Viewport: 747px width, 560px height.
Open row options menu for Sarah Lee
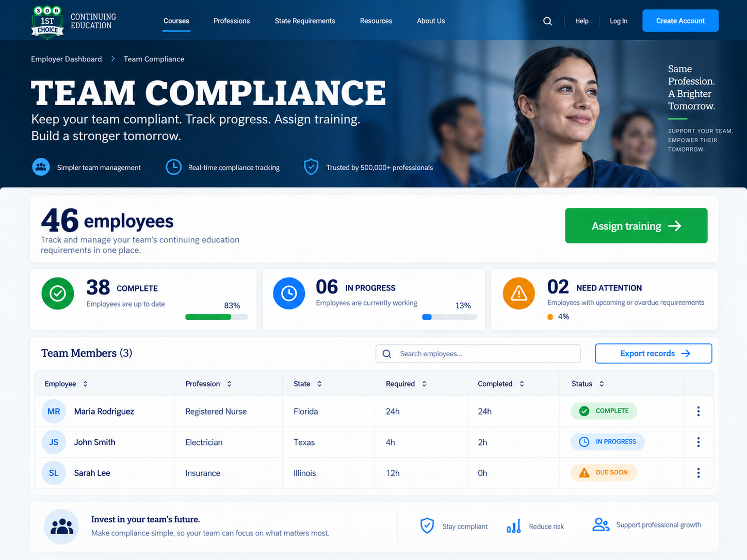tap(699, 473)
